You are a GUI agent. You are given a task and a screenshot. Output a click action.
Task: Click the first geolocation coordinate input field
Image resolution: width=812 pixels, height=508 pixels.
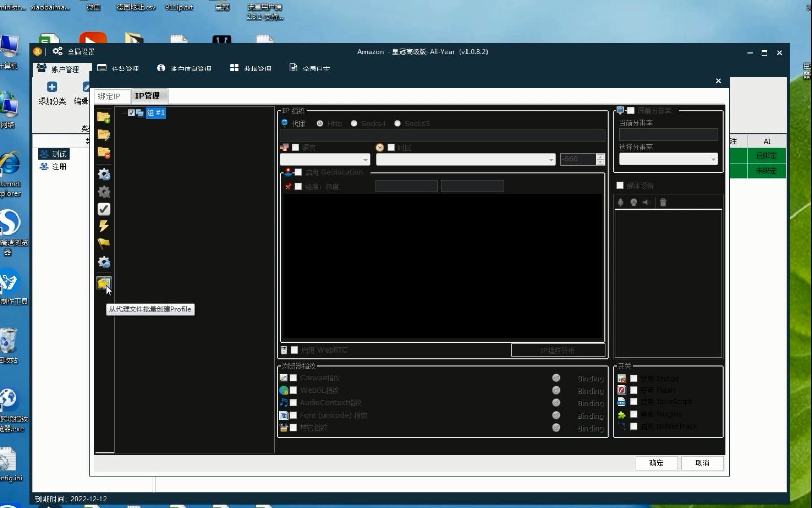tap(407, 186)
